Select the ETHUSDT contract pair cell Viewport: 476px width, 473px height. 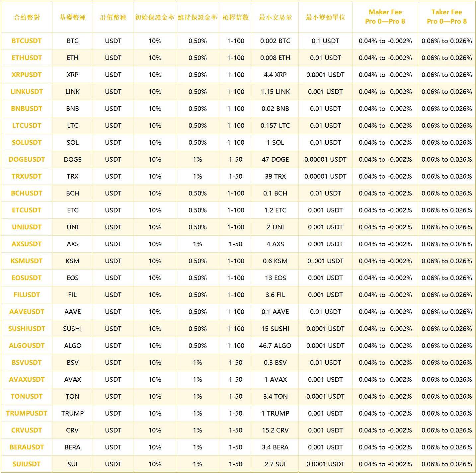27,58
